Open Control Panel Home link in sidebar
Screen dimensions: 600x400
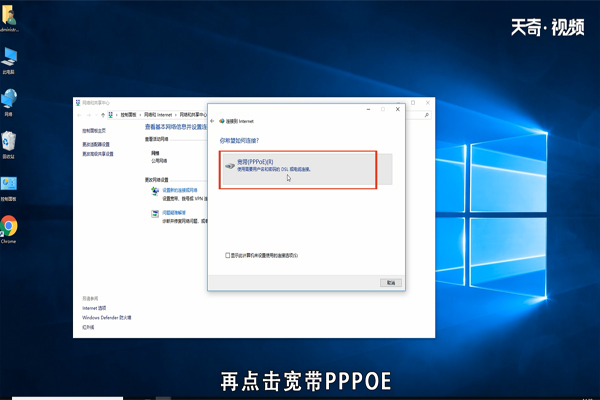point(94,131)
